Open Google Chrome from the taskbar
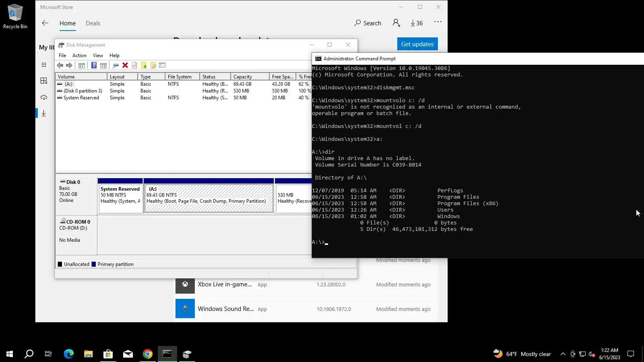This screenshot has width=644, height=362. tap(148, 354)
